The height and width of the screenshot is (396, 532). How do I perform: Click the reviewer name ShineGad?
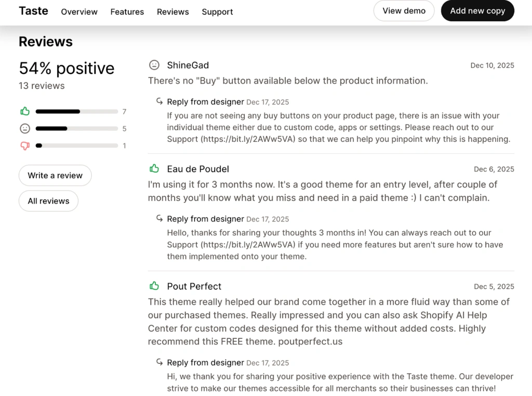point(188,65)
